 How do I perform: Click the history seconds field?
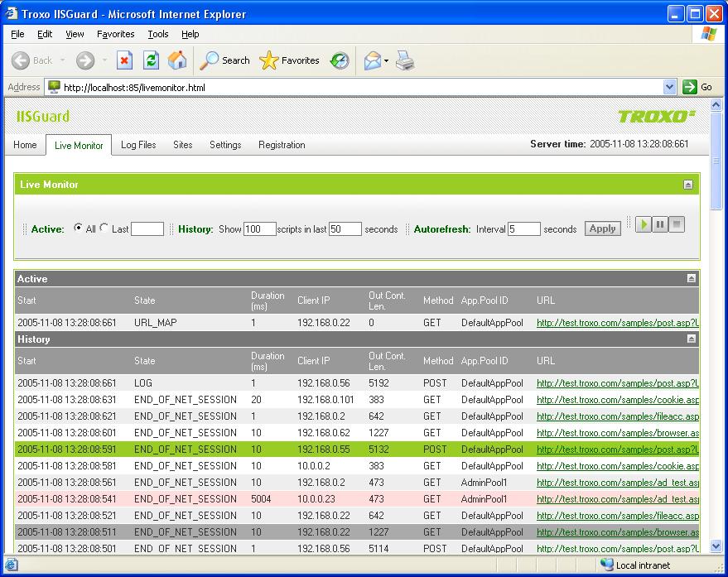pos(345,228)
